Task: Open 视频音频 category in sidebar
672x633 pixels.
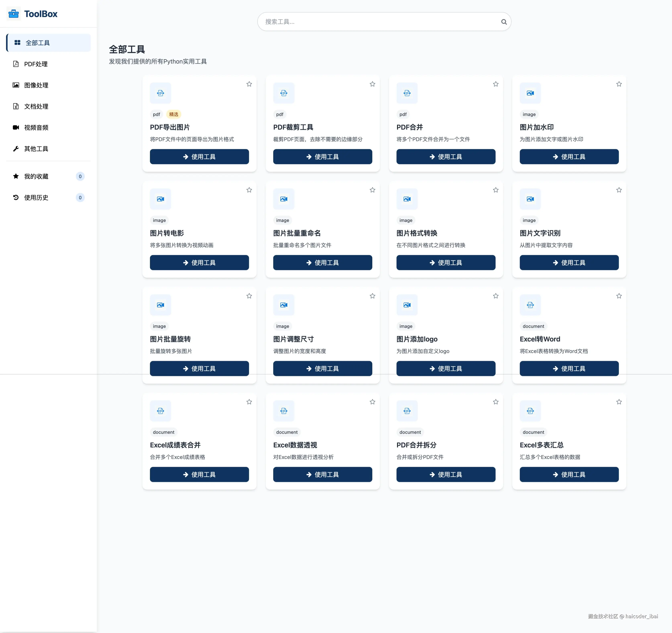Action: click(36, 127)
